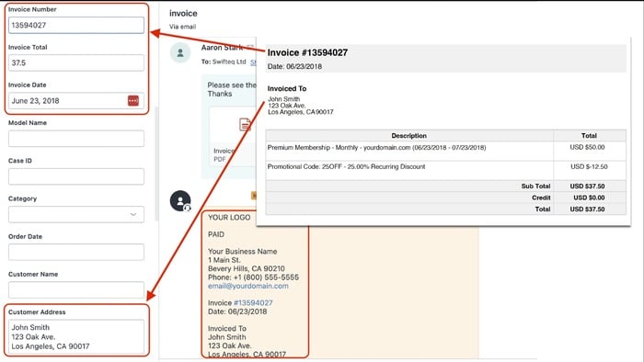Click the 'Aaron Stark' sender name

(223, 48)
